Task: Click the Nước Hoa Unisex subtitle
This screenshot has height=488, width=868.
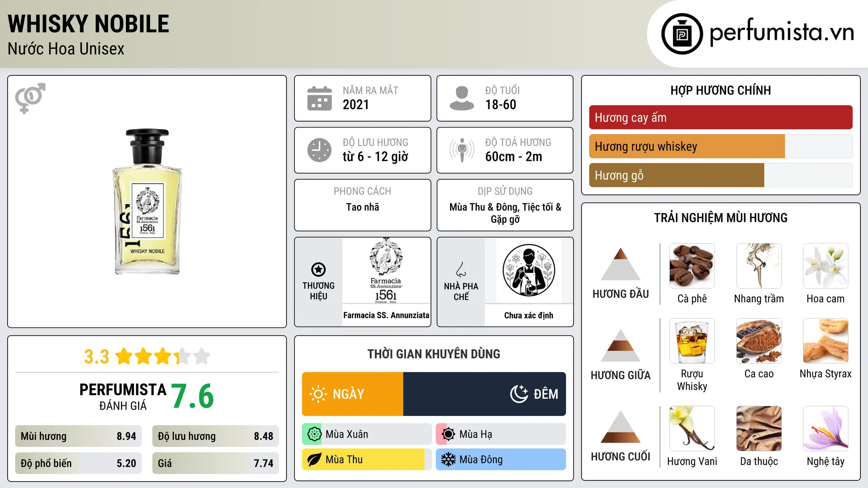Action: click(x=66, y=49)
